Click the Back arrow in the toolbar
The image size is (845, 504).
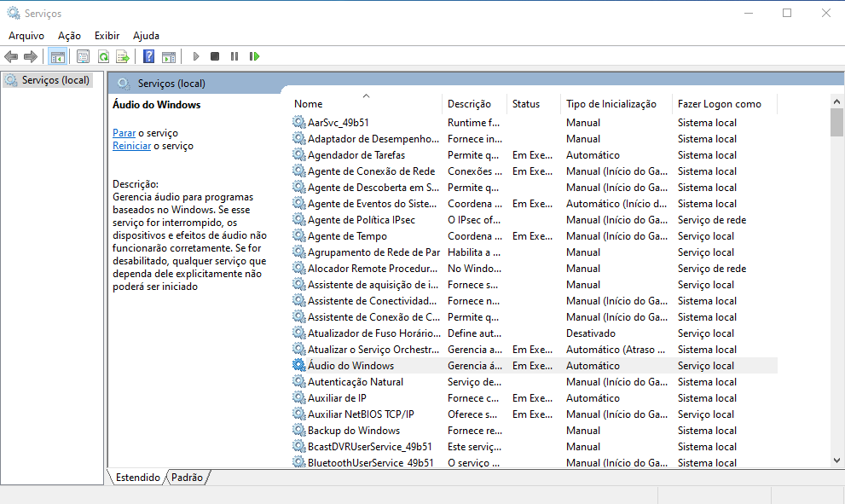point(11,56)
